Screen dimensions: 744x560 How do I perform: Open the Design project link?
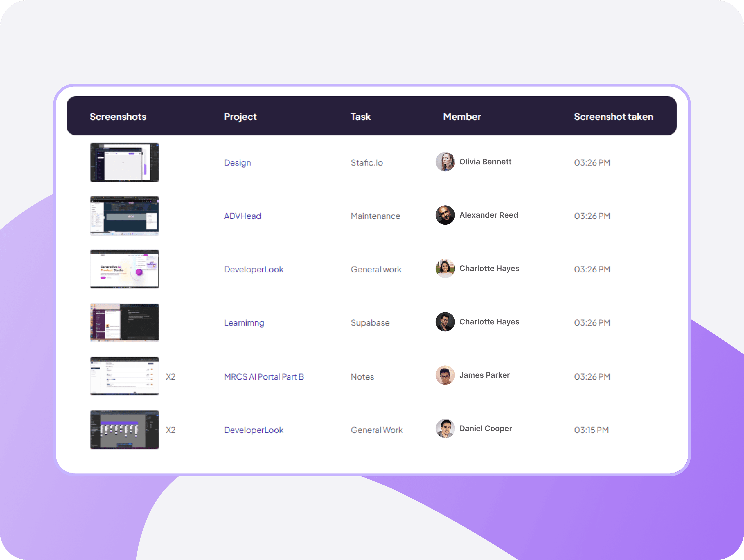(x=237, y=162)
